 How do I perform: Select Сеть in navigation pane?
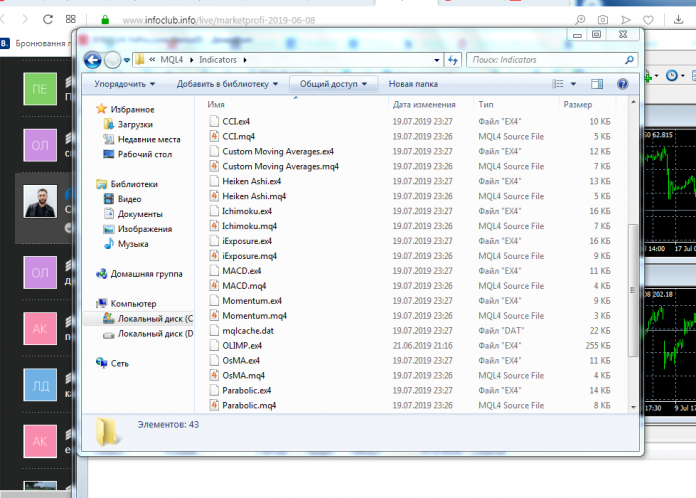(x=119, y=364)
